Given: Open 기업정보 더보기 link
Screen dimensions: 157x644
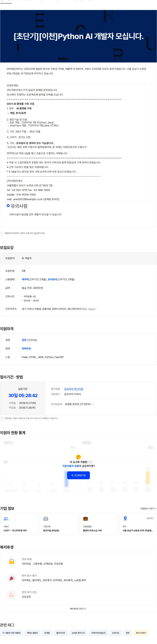Looking at the screenshot, I should pyautogui.click(x=148, y=509).
